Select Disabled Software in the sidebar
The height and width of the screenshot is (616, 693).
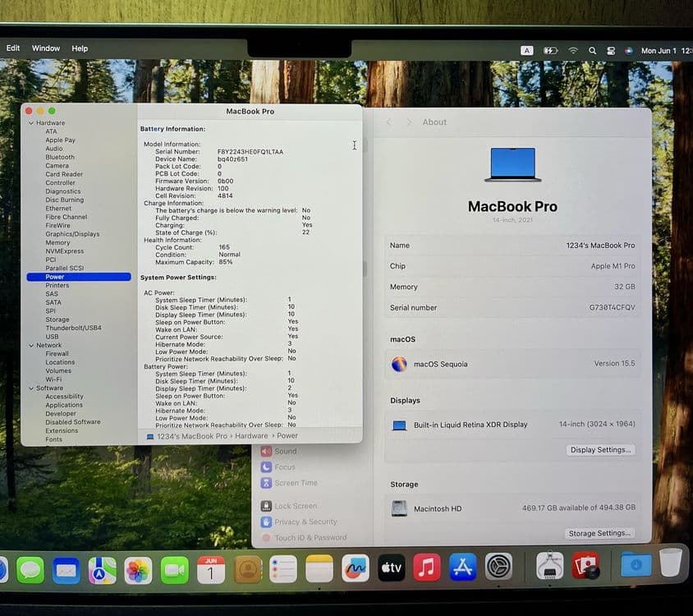[x=73, y=422]
